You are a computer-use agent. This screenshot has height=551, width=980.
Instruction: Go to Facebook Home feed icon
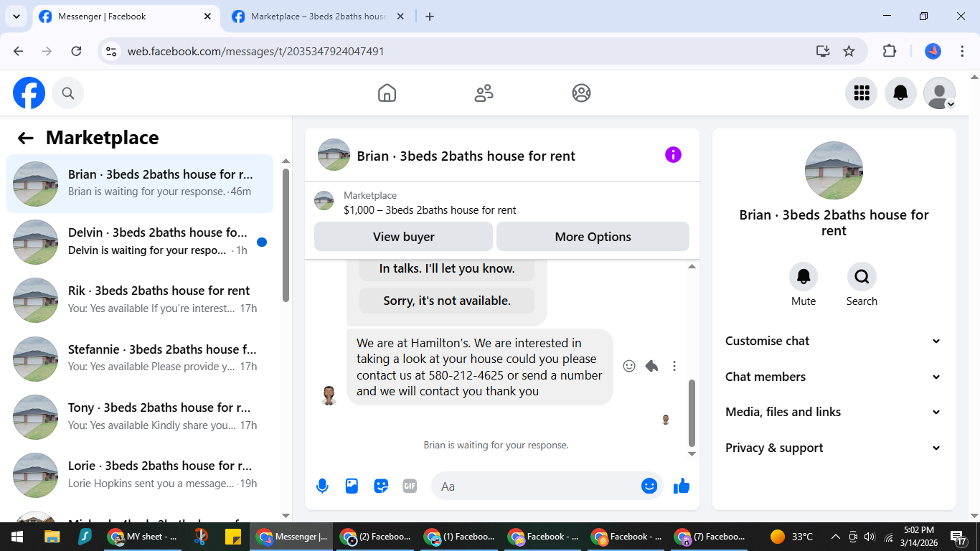point(387,93)
